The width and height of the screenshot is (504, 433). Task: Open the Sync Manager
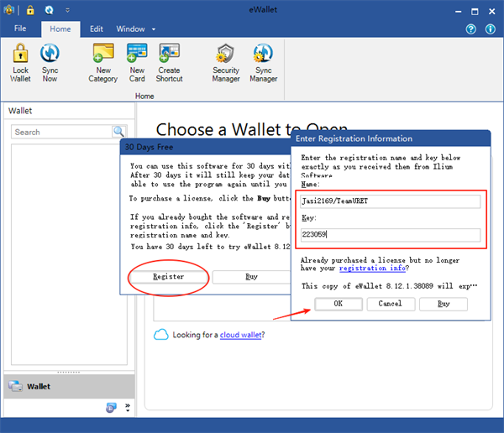(263, 62)
